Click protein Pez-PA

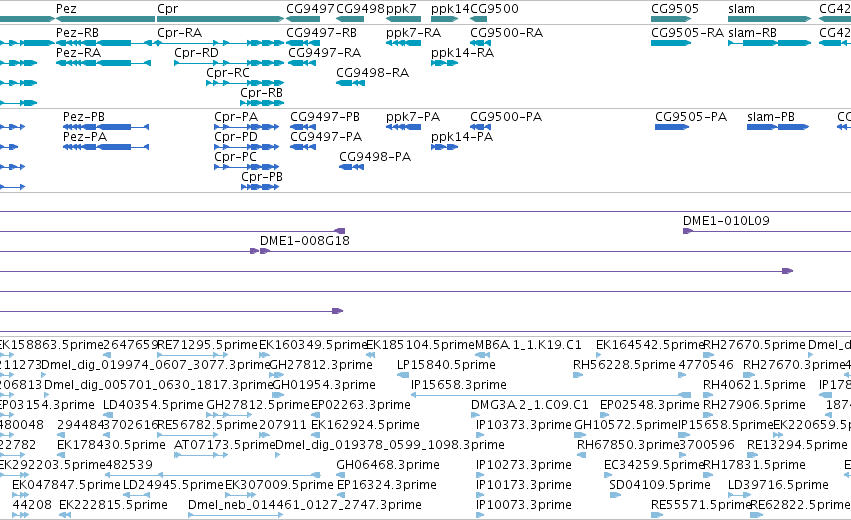point(106,147)
